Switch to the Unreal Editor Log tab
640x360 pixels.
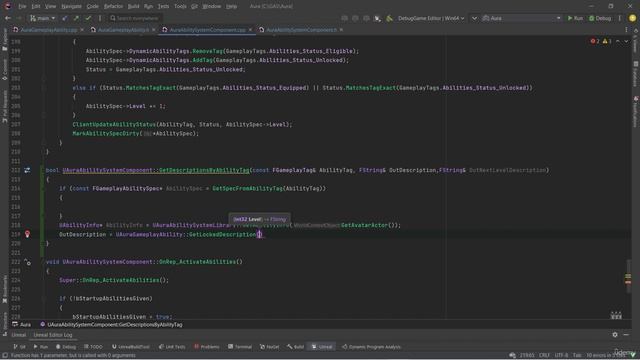53,335
